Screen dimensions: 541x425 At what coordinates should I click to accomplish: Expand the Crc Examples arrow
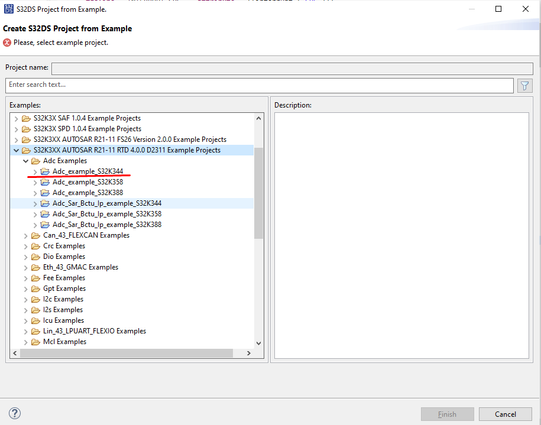point(26,247)
